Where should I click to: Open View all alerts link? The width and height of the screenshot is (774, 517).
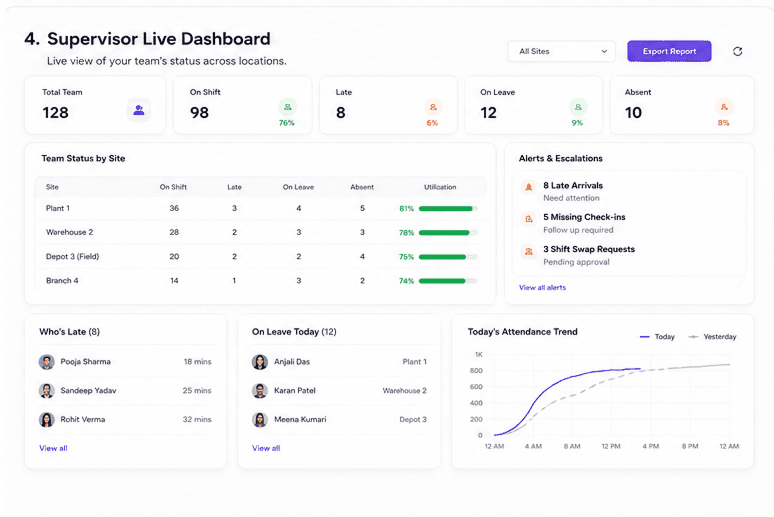point(542,287)
